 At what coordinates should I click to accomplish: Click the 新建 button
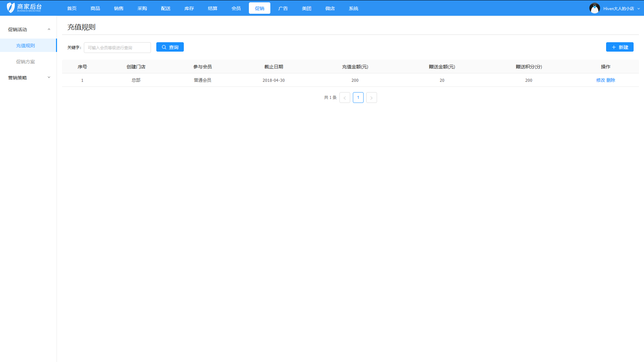[x=620, y=47]
